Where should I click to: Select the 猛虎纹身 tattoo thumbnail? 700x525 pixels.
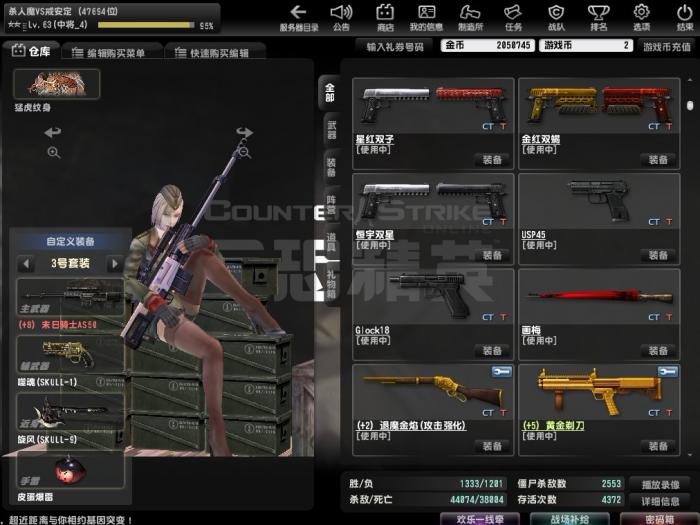(x=57, y=84)
